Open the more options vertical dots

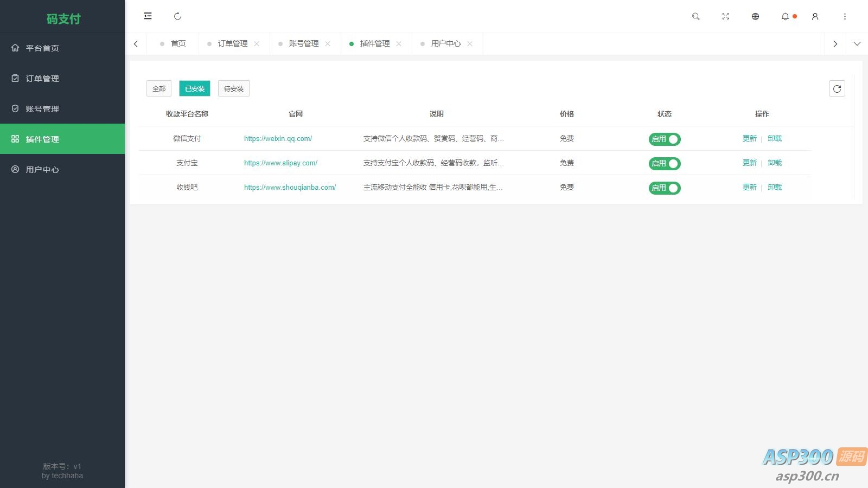[845, 16]
